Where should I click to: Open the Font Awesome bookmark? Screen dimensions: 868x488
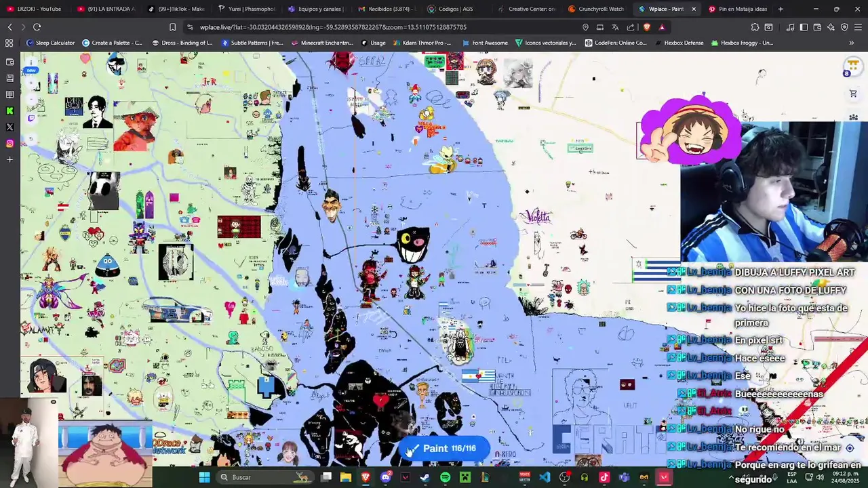click(x=486, y=43)
